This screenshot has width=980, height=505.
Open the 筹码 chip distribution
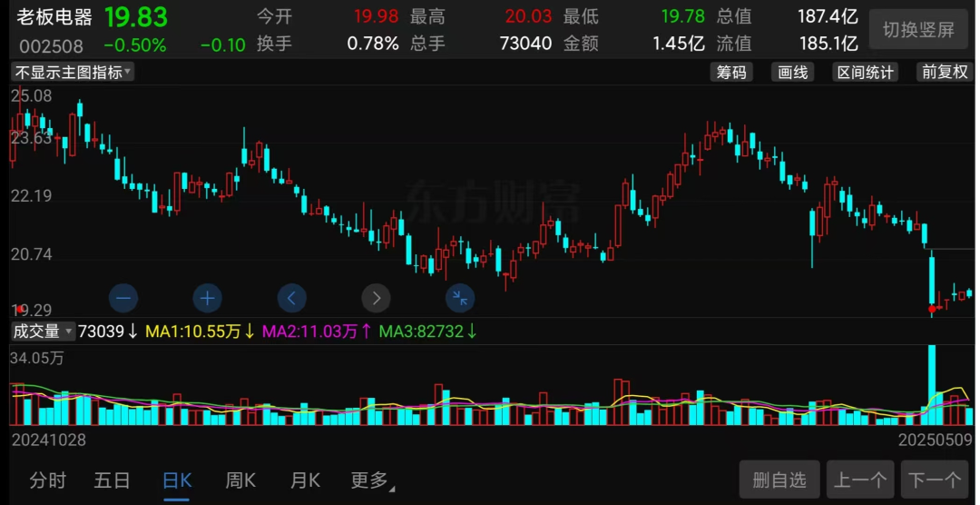(731, 73)
